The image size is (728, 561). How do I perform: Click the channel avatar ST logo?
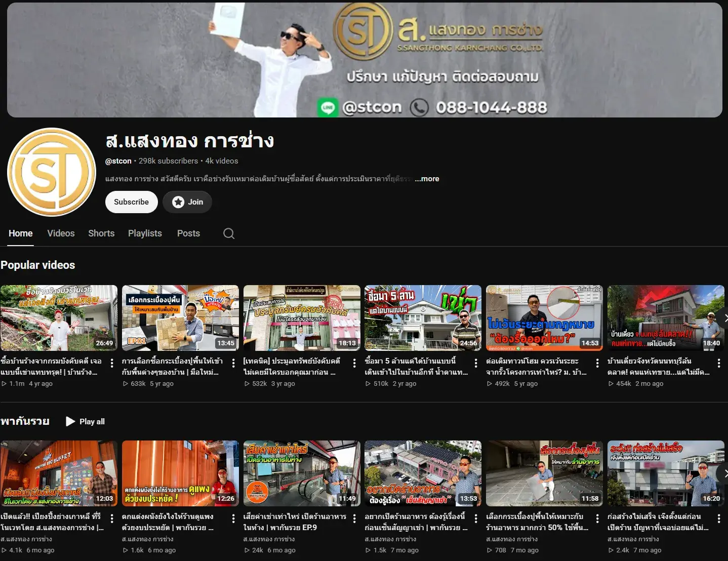point(51,172)
